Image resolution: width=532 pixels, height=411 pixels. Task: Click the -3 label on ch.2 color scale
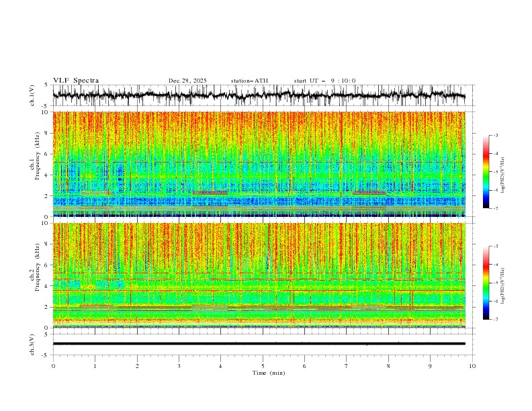tap(495, 246)
